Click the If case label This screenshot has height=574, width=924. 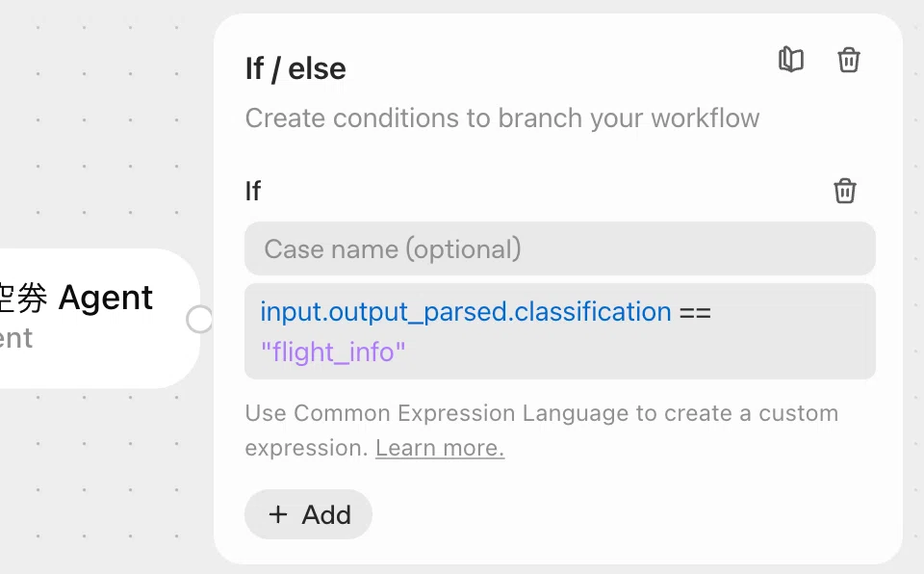(253, 191)
